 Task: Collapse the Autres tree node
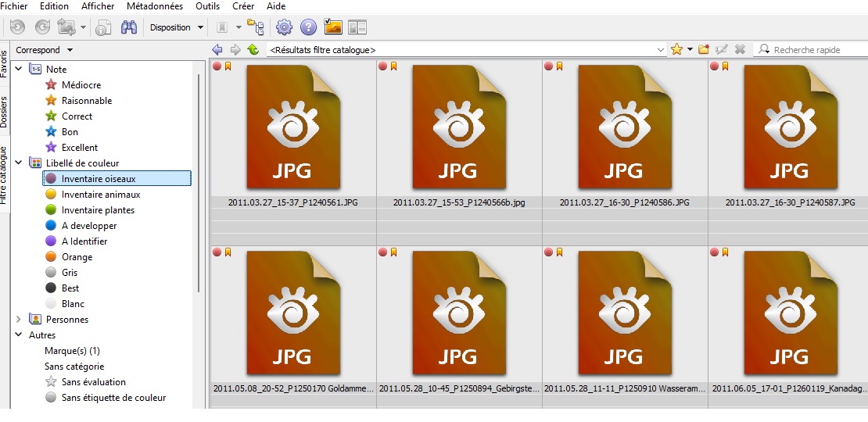point(18,334)
